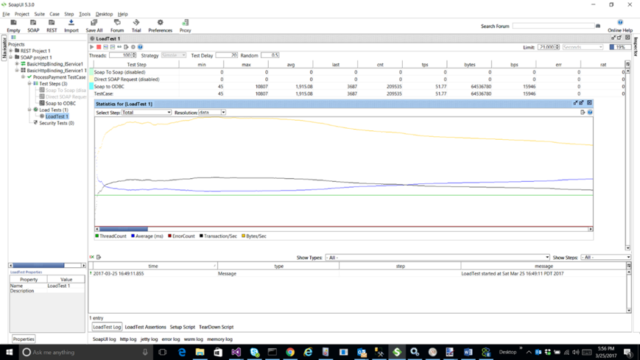
Task: Open the Show Types dropdown
Action: point(438,258)
